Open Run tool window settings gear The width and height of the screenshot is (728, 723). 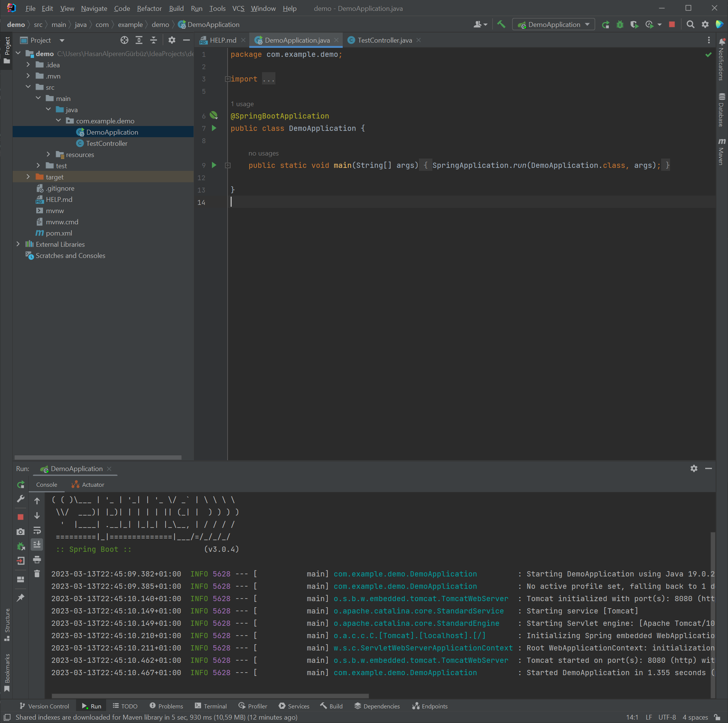pyautogui.click(x=694, y=468)
